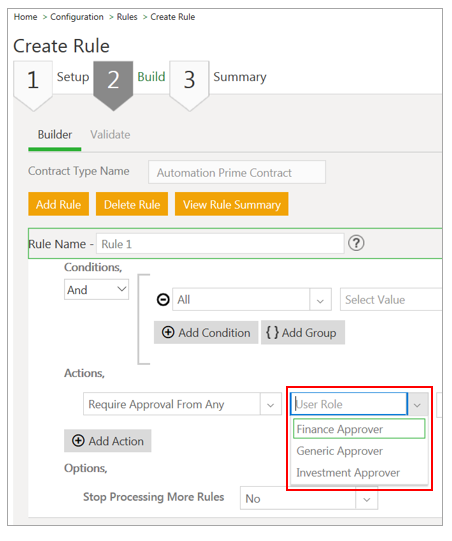The height and width of the screenshot is (541, 452).
Task: Click the Add Condition button
Action: coord(206,333)
